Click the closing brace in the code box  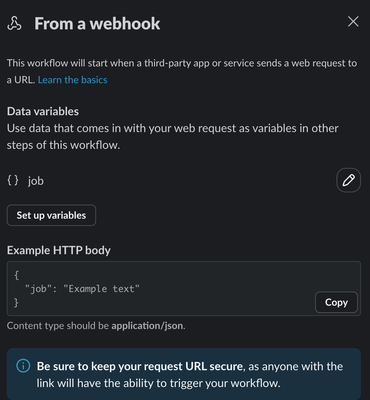[x=16, y=302]
